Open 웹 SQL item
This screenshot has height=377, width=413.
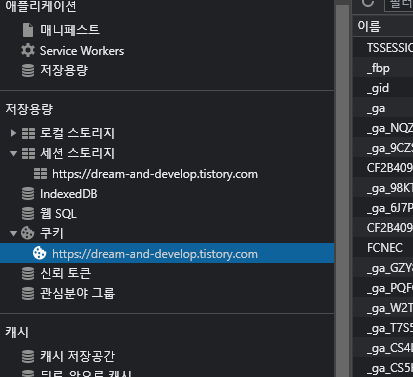[58, 214]
